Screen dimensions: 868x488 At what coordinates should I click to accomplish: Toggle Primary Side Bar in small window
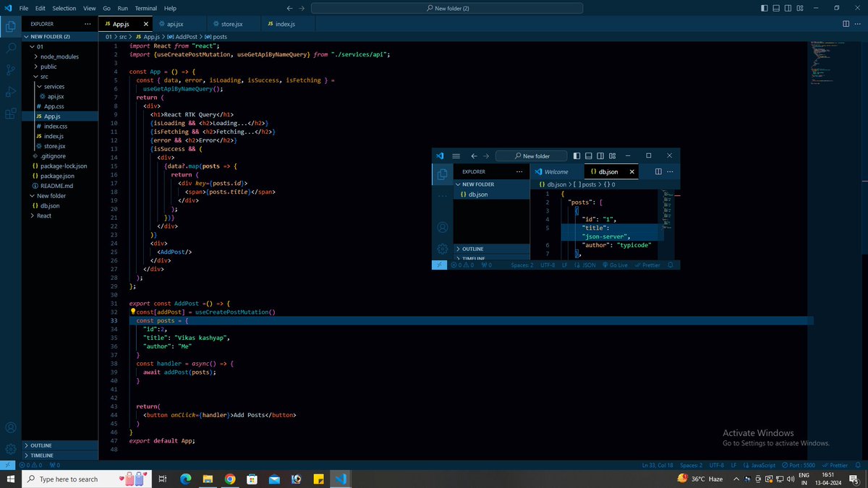pos(577,155)
